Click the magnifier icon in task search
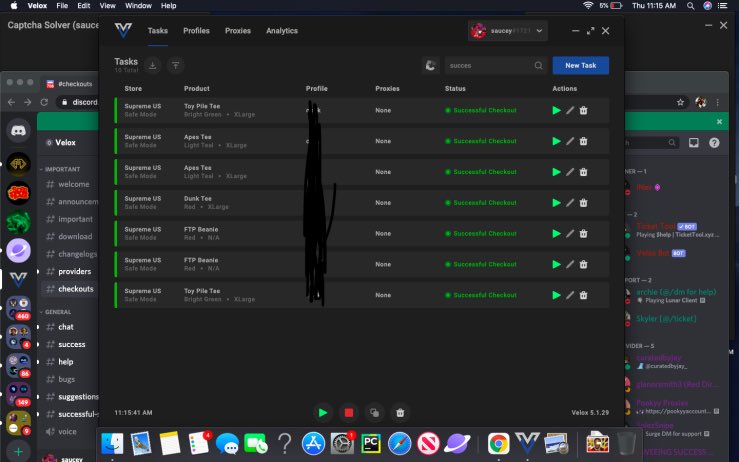This screenshot has height=462, width=739. [538, 66]
